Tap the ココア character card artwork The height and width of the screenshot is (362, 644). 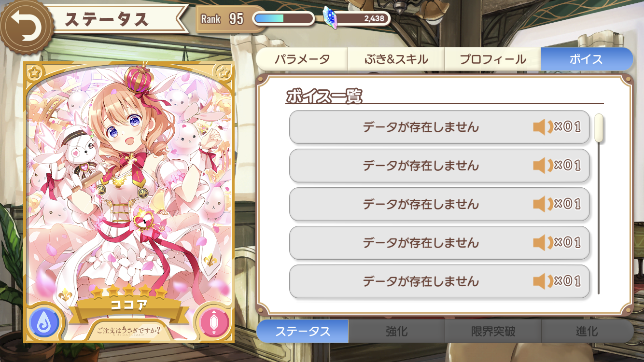(x=128, y=202)
